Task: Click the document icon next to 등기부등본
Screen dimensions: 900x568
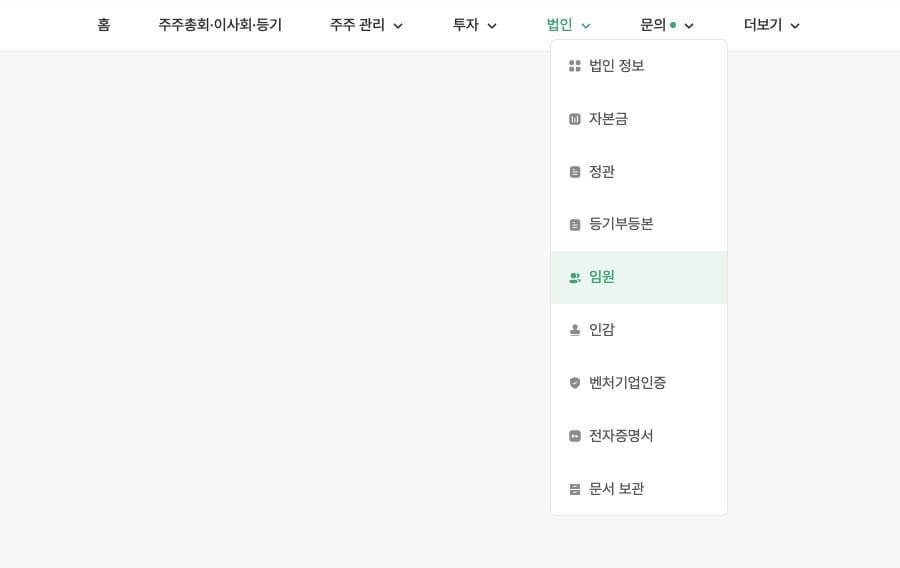Action: [575, 225]
